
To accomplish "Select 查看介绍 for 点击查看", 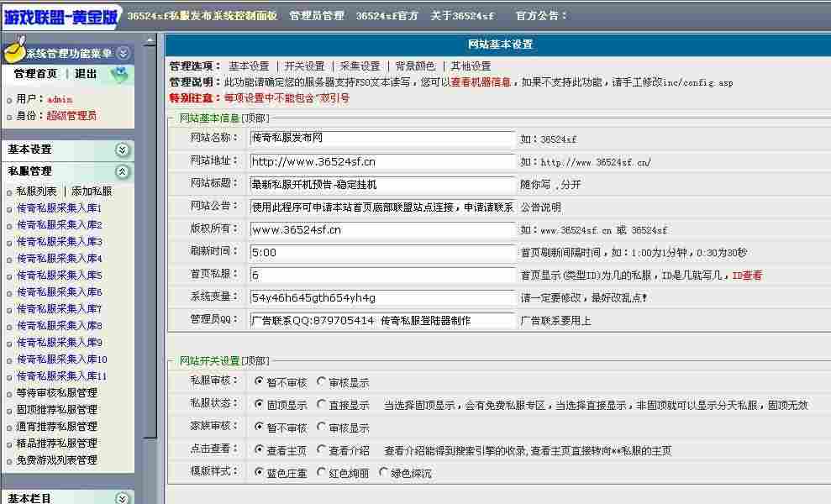I will [322, 450].
